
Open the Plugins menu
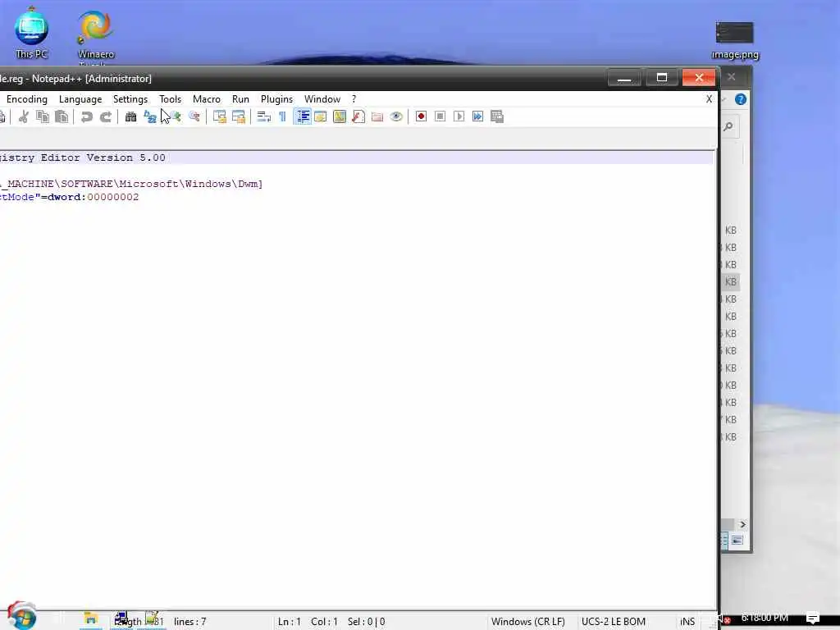(x=276, y=99)
